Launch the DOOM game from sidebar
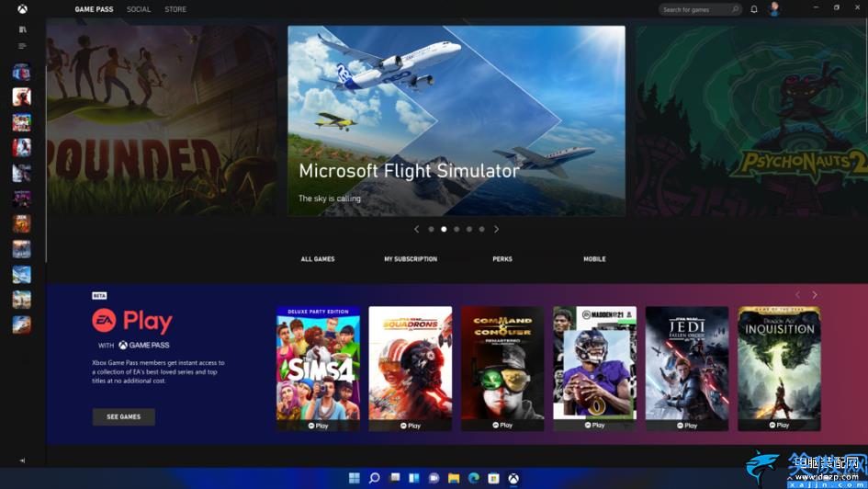868x489 pixels. pos(22,223)
